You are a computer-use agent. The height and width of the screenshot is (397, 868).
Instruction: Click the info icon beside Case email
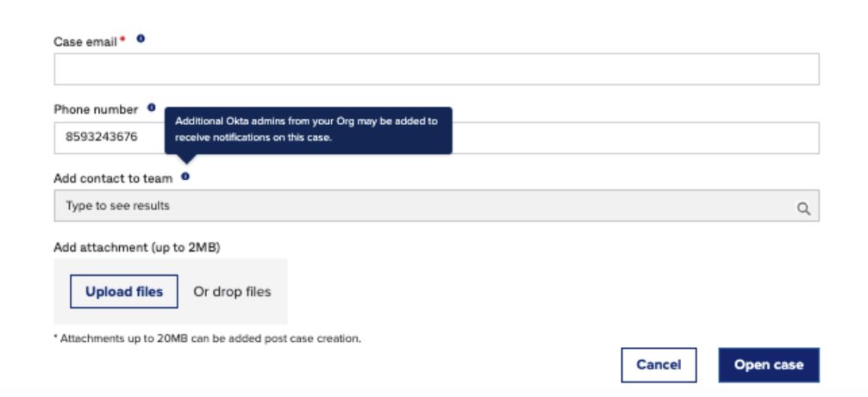(x=141, y=39)
